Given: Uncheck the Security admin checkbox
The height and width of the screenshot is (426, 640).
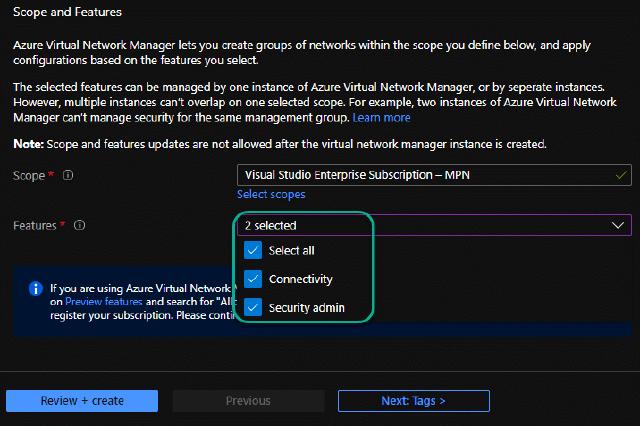Looking at the screenshot, I should (x=253, y=308).
